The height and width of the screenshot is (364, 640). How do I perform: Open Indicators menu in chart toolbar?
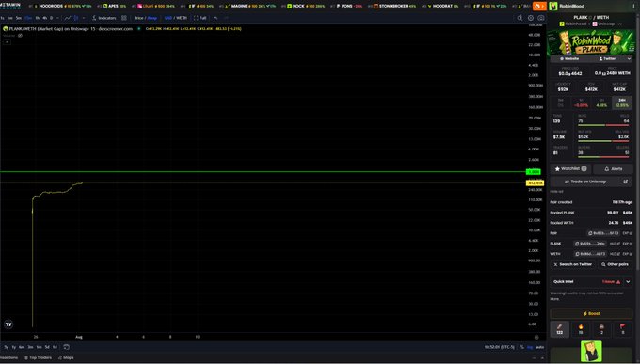[x=104, y=18]
